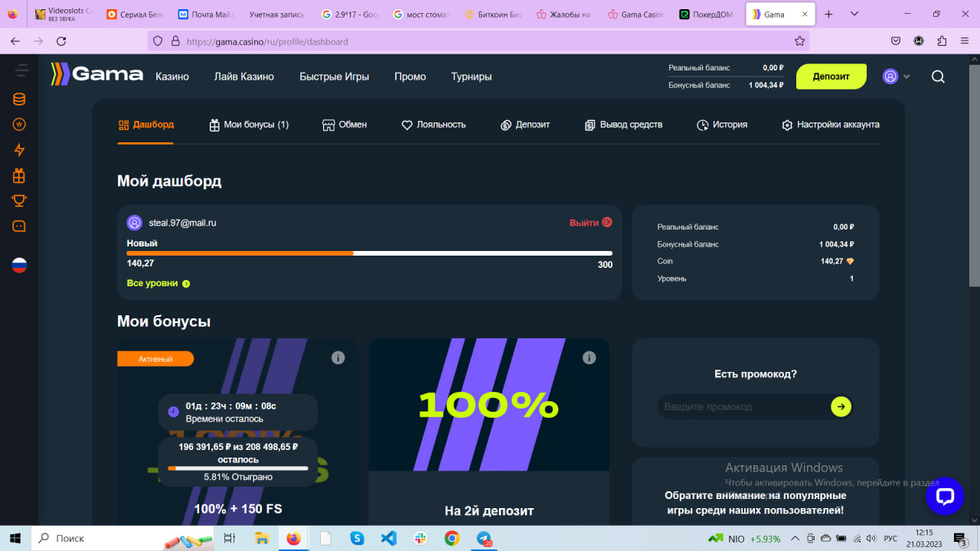The image size is (980, 551).
Task: Switch to the Почта Mail browser tab
Action: [x=206, y=14]
